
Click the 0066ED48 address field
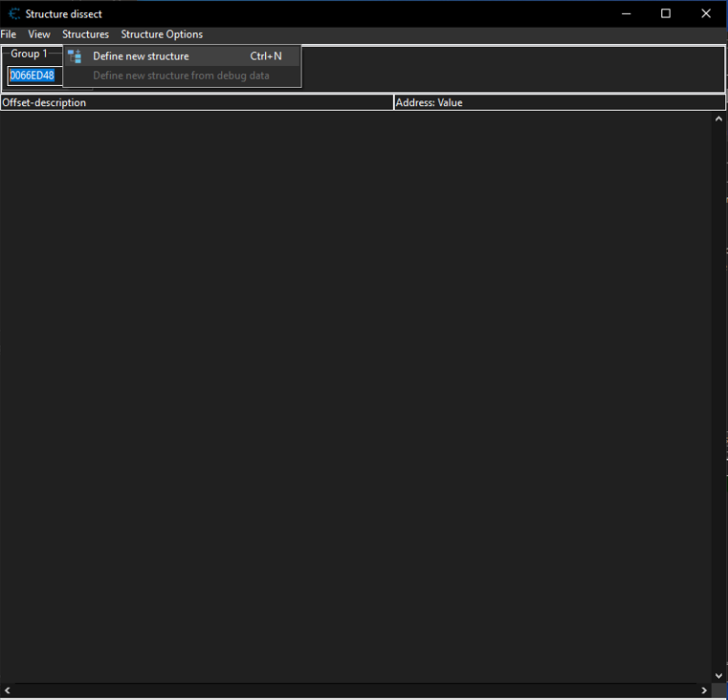click(x=33, y=76)
